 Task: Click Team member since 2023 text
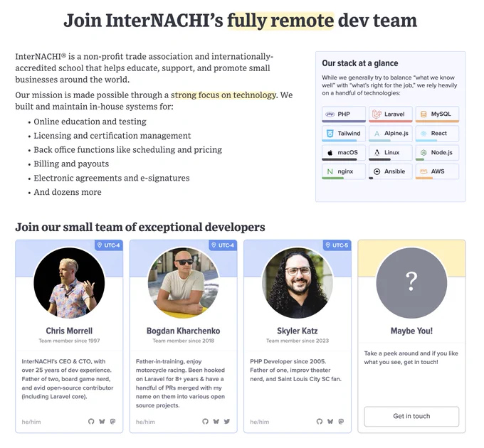[x=298, y=341]
